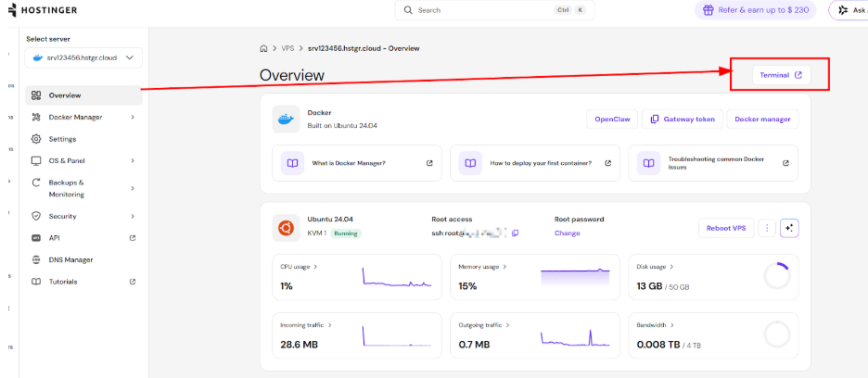Open DNS Manager from the sidebar

70,259
